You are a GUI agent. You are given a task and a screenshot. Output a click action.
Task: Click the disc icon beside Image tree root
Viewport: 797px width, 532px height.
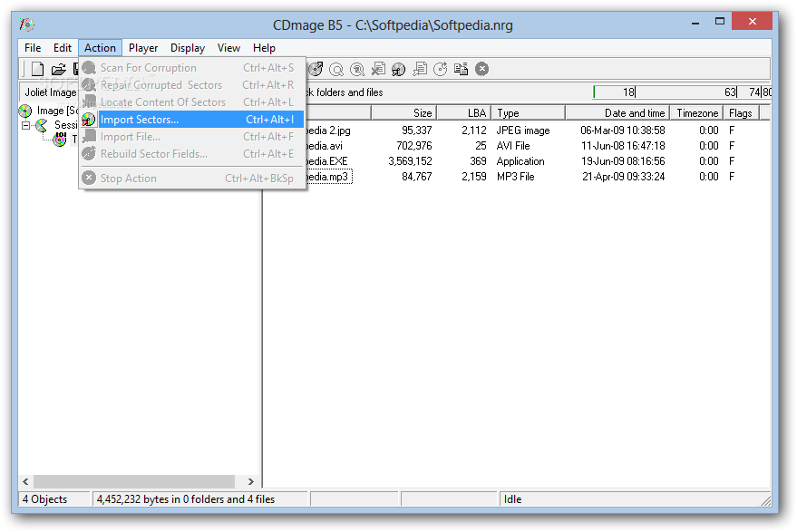point(25,111)
